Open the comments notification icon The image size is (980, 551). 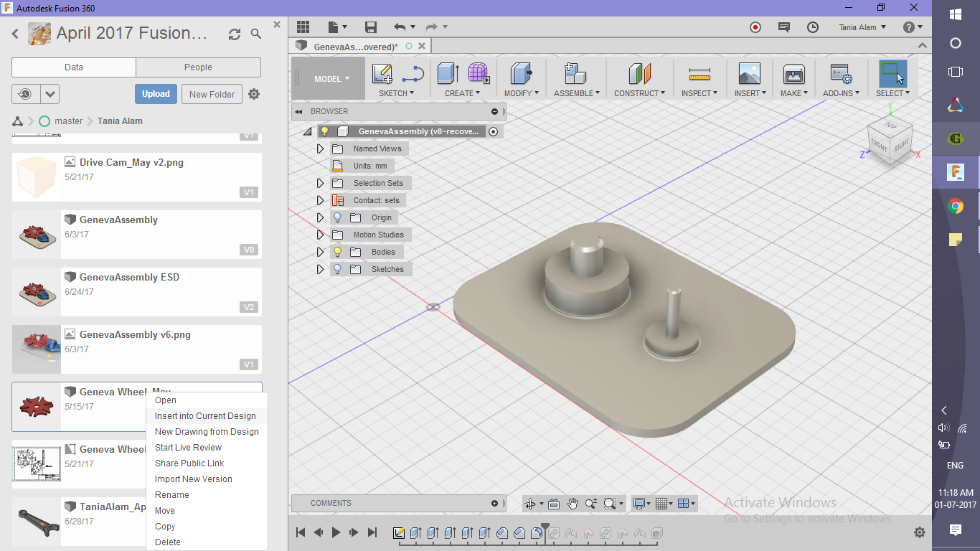(784, 27)
